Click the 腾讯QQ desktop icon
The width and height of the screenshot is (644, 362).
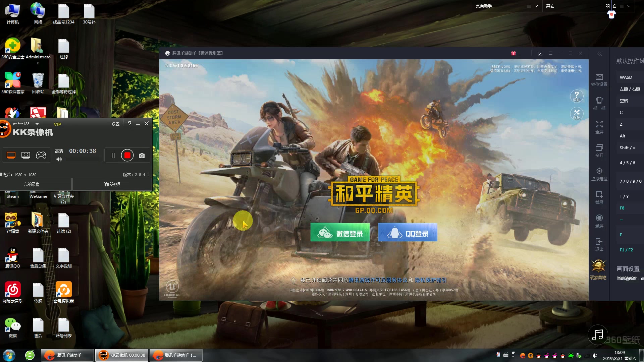tap(13, 257)
